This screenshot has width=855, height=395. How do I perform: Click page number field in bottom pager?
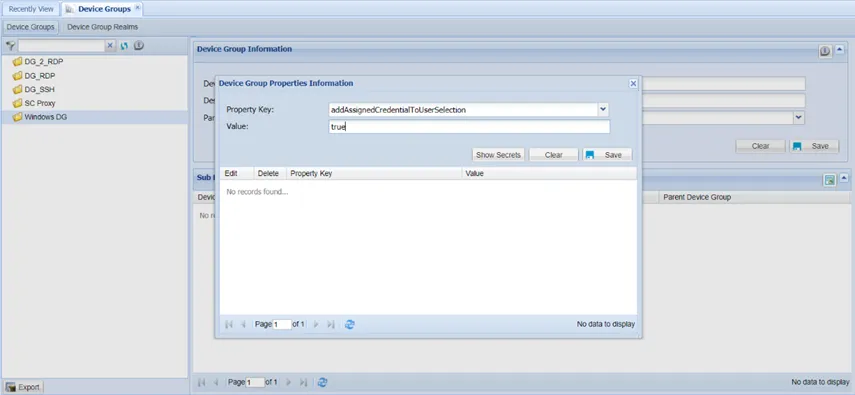[255, 382]
